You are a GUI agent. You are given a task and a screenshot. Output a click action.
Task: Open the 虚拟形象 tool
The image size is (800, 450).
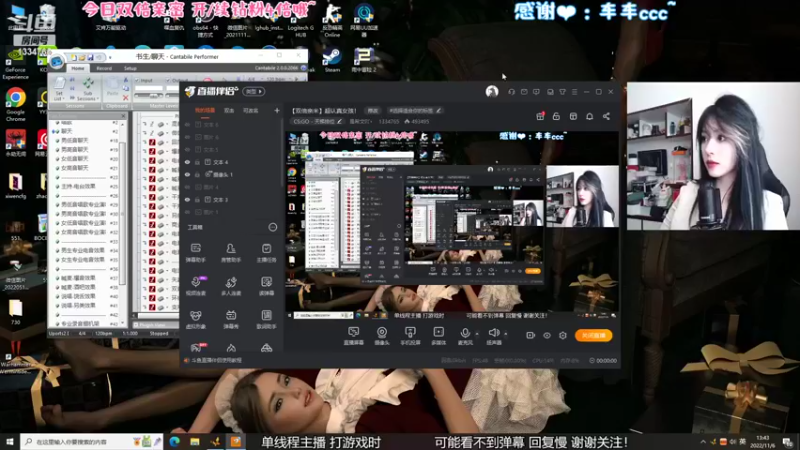(195, 319)
